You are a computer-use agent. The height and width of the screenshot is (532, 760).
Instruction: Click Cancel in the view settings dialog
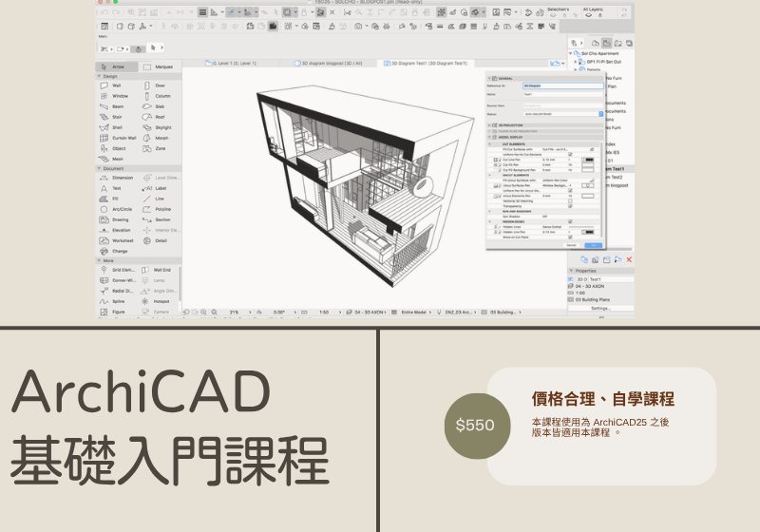pyautogui.click(x=572, y=245)
